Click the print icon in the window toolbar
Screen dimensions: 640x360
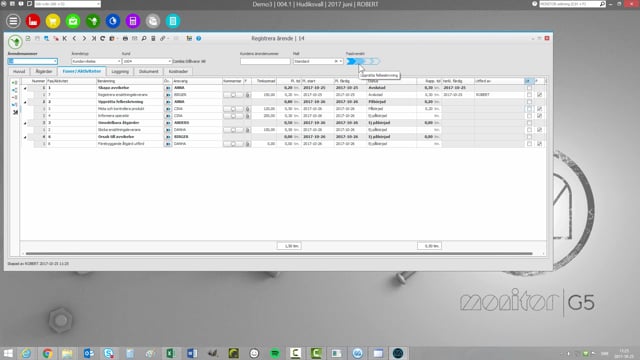[x=125, y=38]
